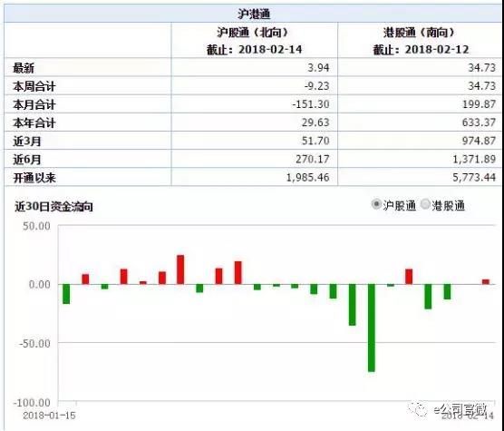Screen dimensions: 504x431
Task: Click the 近6月 row label
Action: coord(27,160)
